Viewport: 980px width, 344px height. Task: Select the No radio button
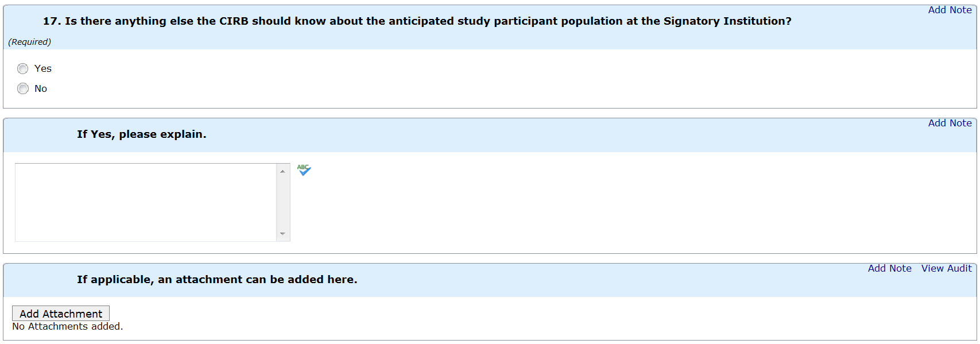[23, 88]
